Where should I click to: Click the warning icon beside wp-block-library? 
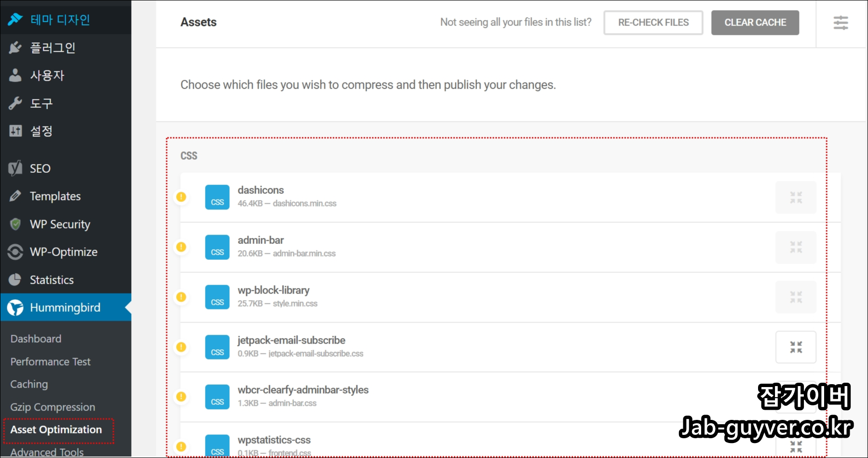pyautogui.click(x=181, y=297)
